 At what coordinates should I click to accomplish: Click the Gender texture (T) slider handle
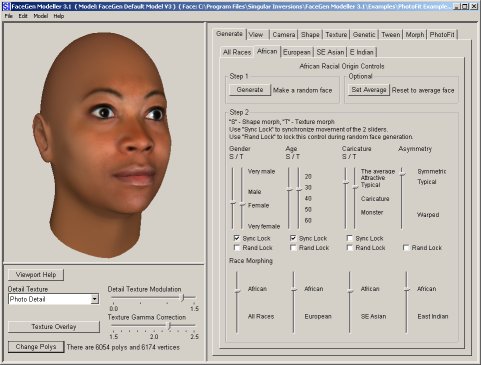[242, 205]
